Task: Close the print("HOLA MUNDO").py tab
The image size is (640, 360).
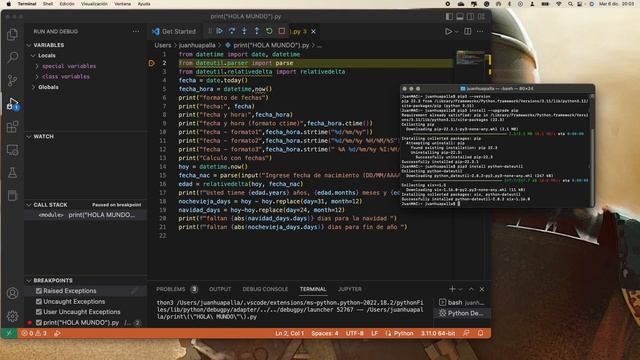Action: [x=313, y=31]
